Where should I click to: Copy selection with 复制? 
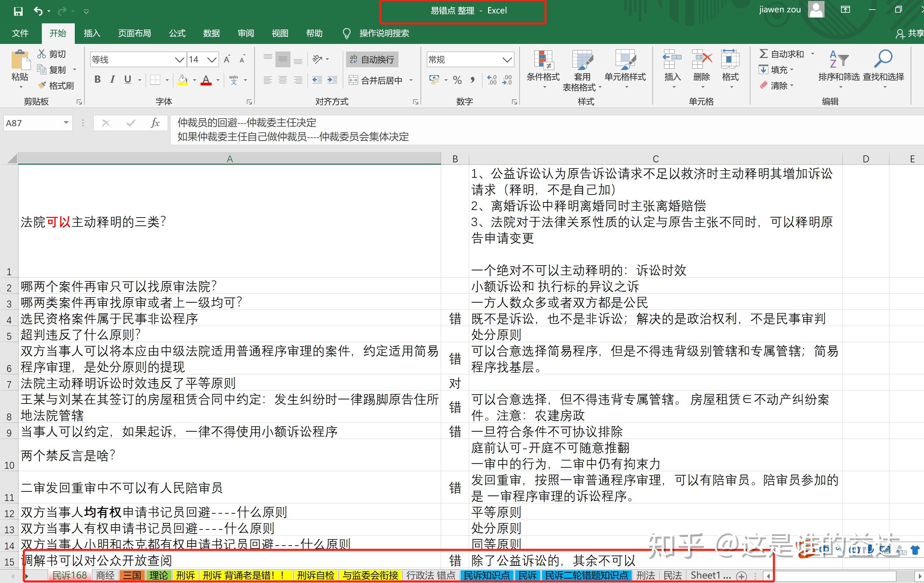(52, 69)
